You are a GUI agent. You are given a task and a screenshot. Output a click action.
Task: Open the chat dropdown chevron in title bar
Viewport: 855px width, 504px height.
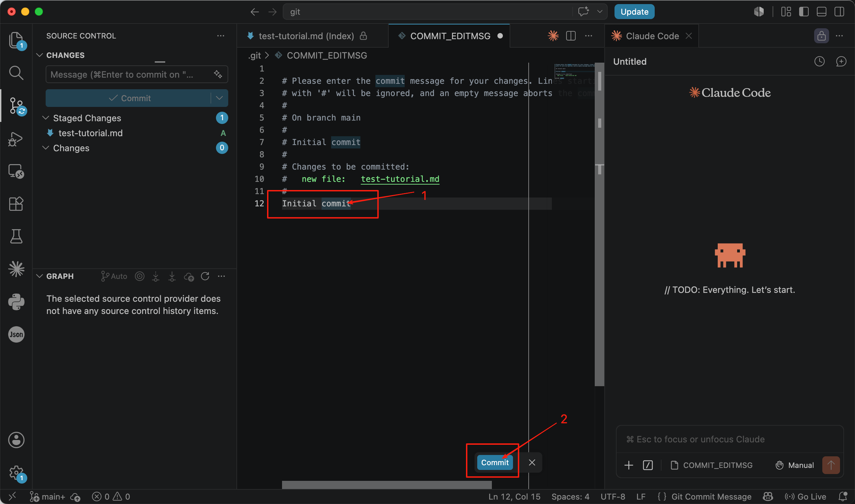(x=600, y=12)
